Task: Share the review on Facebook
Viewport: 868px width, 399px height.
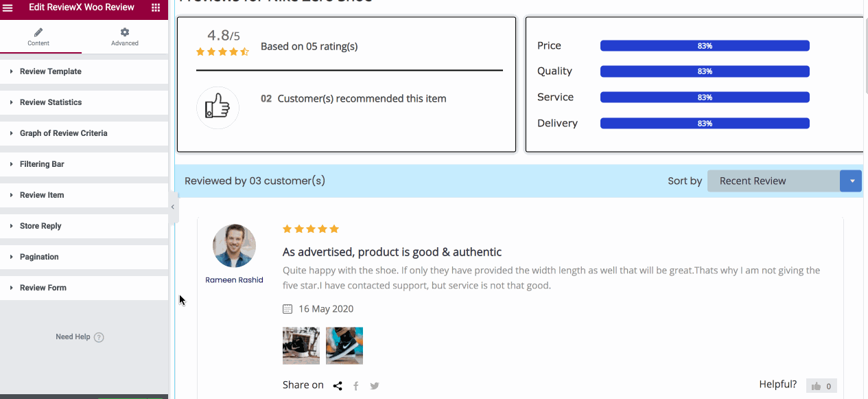Action: coord(356,386)
